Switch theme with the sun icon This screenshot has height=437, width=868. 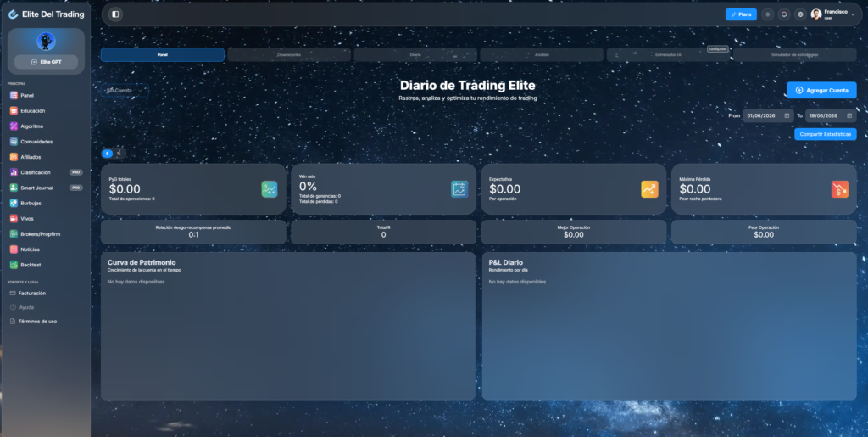767,14
